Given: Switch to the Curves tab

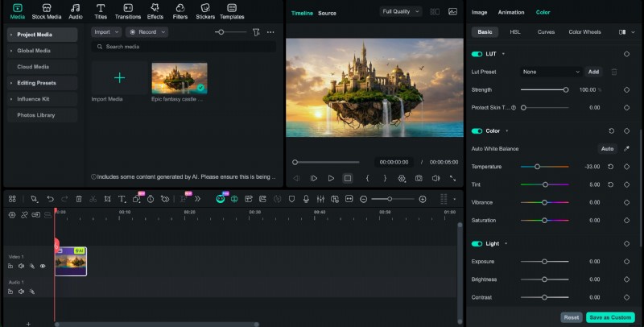Looking at the screenshot, I should tap(546, 32).
